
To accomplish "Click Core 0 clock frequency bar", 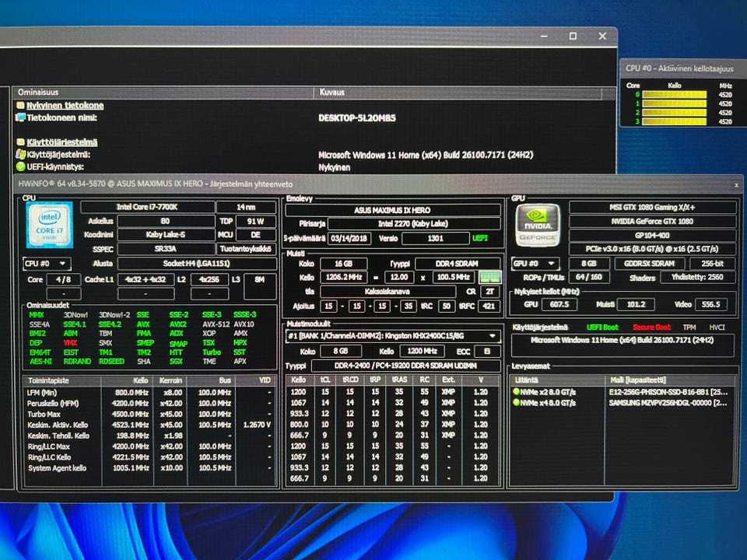I will pos(674,95).
